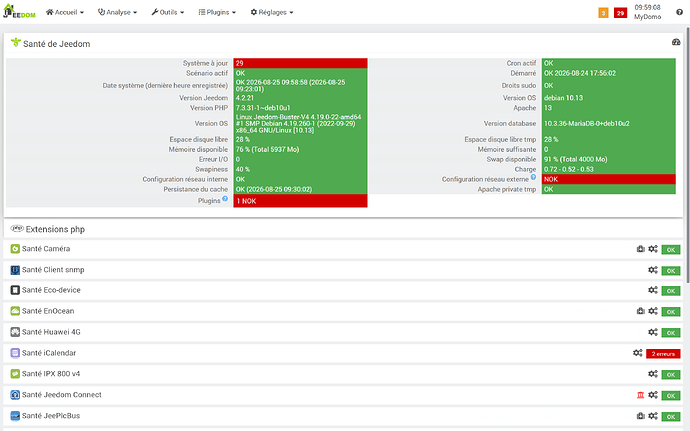
Task: Click the Santé Jeedom Connect plugin icon
Action: coord(15,395)
